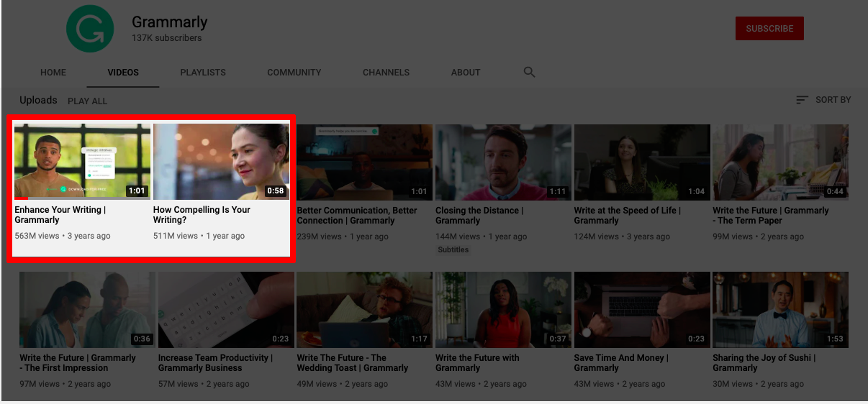Switch to the Home tab
The height and width of the screenshot is (404, 868).
tap(53, 73)
